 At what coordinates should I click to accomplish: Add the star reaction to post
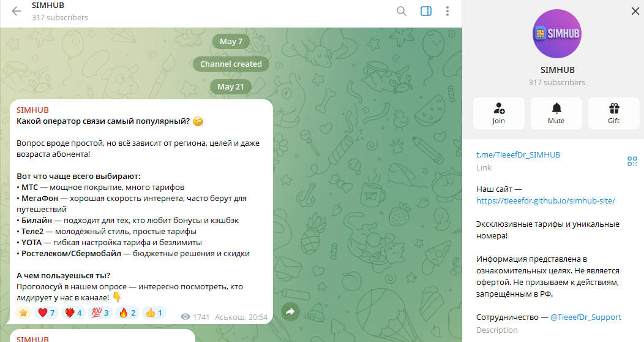tap(23, 313)
